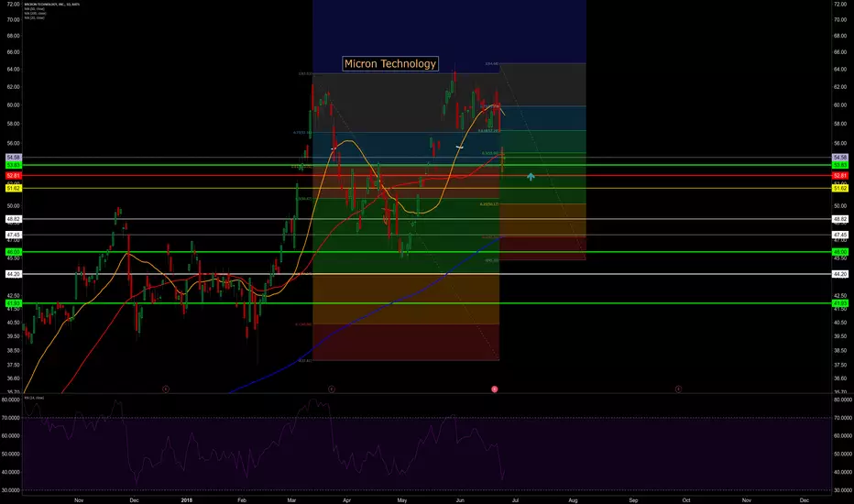
Task: Select the blue up-arrow marker on chart
Action: click(x=531, y=177)
